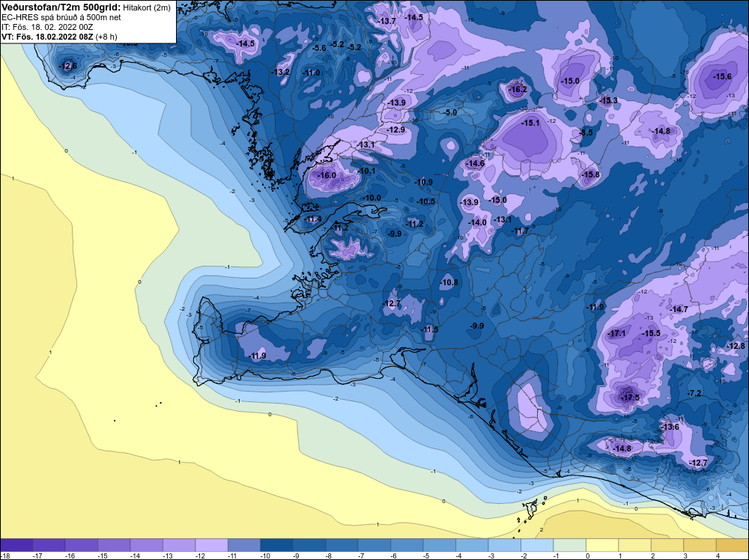This screenshot has height=560, width=749.
Task: Click the -15.8 temperature value
Action: (590, 174)
